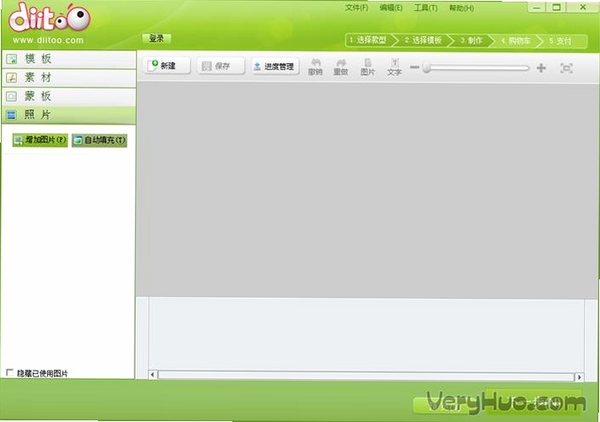The image size is (600, 422).
Task: Click the zoom in plus icon
Action: (x=541, y=68)
